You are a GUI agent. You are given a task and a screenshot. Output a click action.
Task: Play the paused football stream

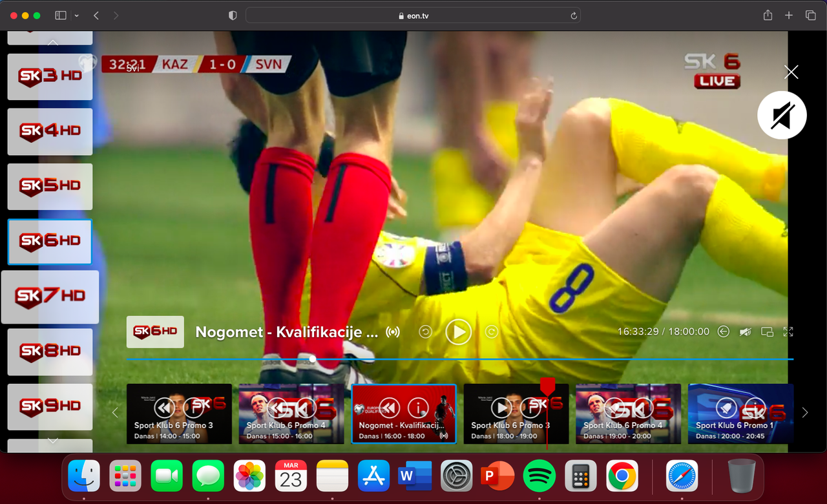(459, 331)
